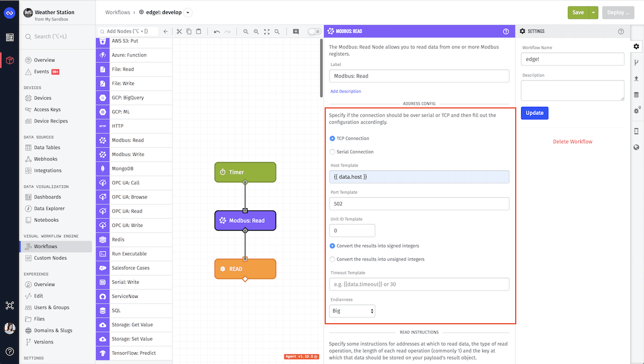Select Serial Connection radio button

pos(332,152)
